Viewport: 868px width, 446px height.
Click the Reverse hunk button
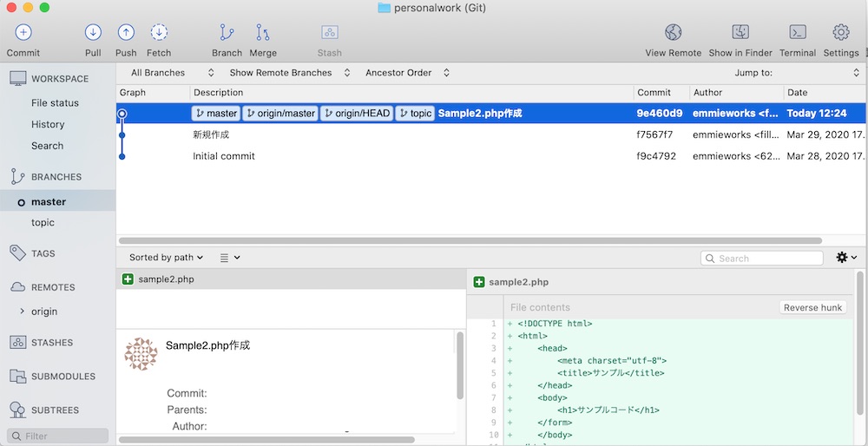[812, 308]
